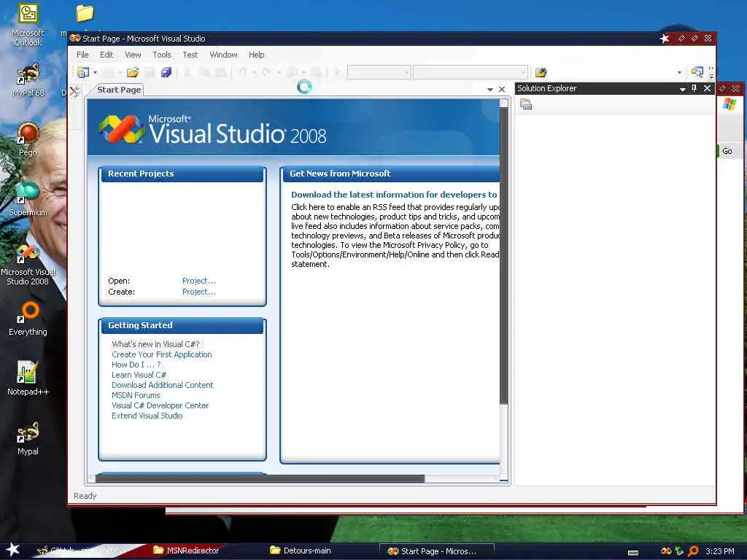
Task: Open the Help menu
Action: 256,55
